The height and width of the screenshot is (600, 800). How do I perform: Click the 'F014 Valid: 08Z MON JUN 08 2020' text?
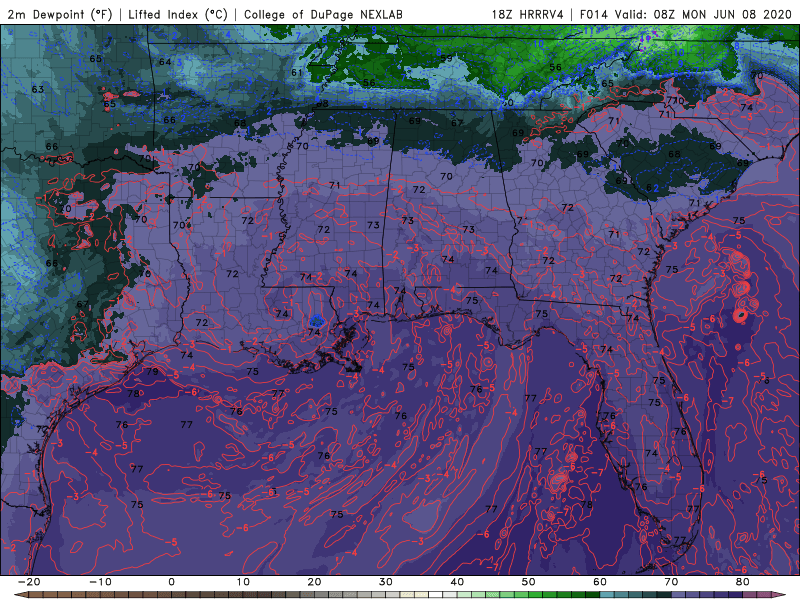(x=686, y=14)
